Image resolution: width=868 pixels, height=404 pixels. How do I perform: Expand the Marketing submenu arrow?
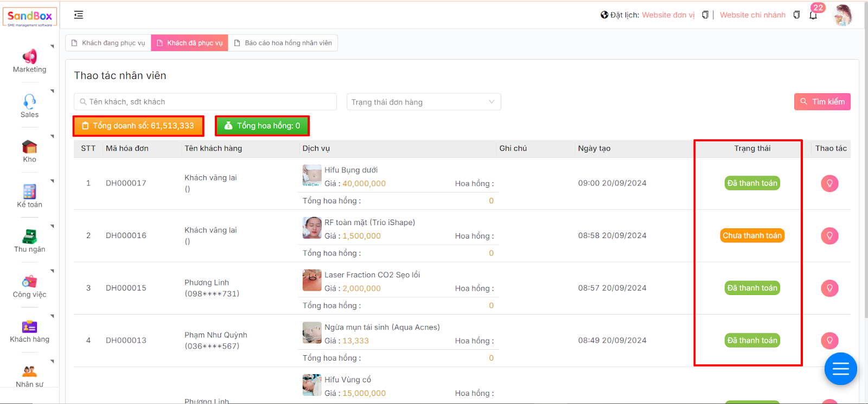(x=52, y=47)
